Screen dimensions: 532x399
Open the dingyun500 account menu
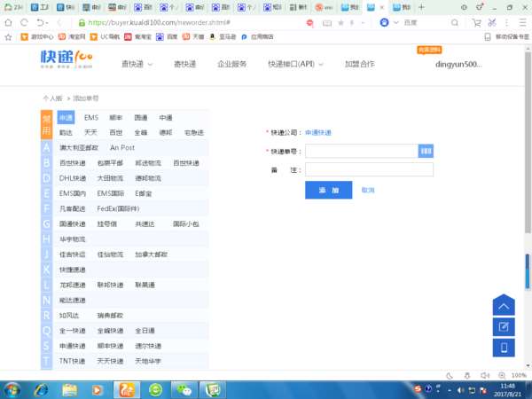point(458,64)
